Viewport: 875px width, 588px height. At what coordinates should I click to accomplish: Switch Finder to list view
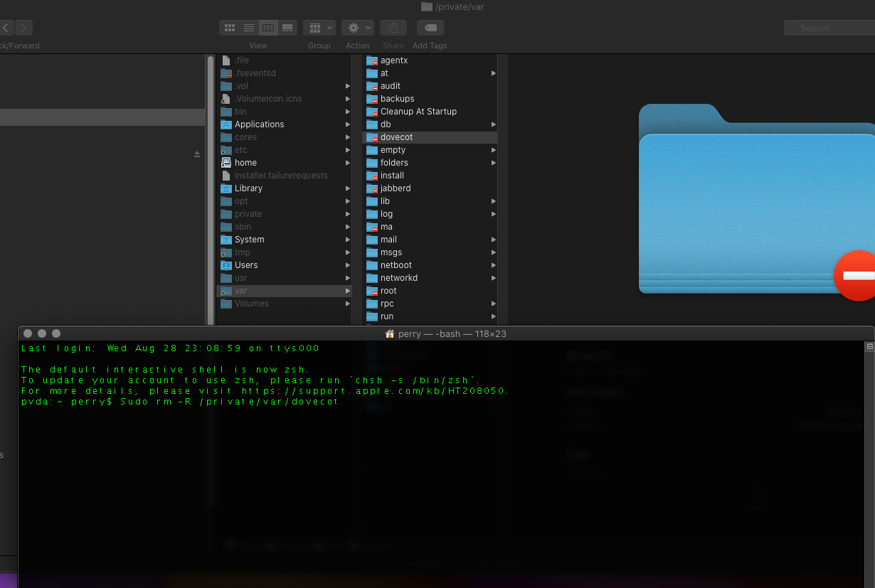click(x=249, y=28)
